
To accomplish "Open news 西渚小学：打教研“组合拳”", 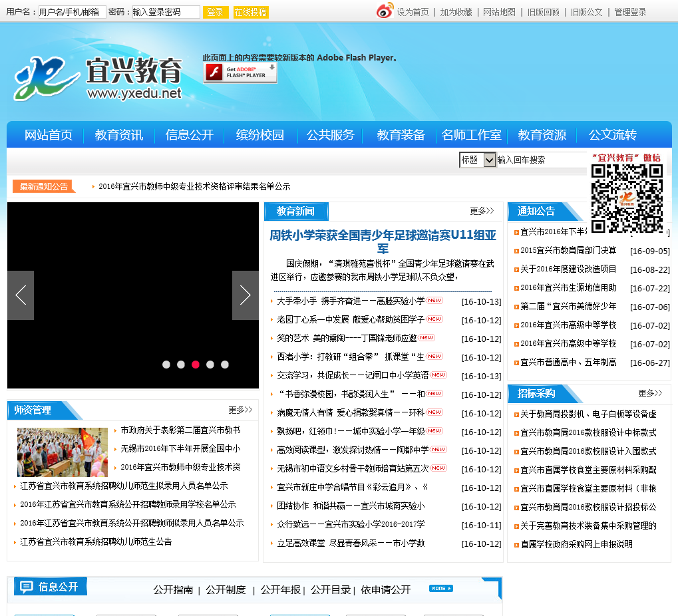I will (x=351, y=357).
